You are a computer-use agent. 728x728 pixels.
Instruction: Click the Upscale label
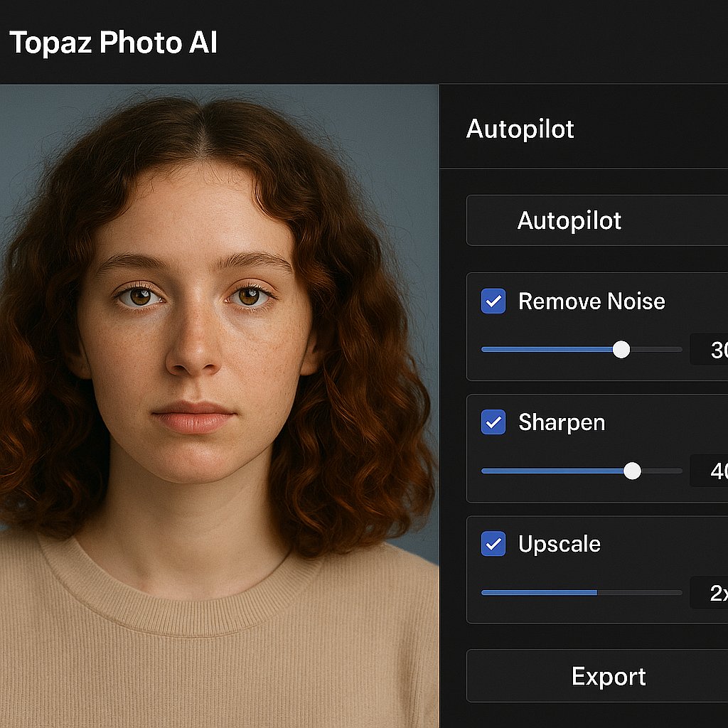560,544
